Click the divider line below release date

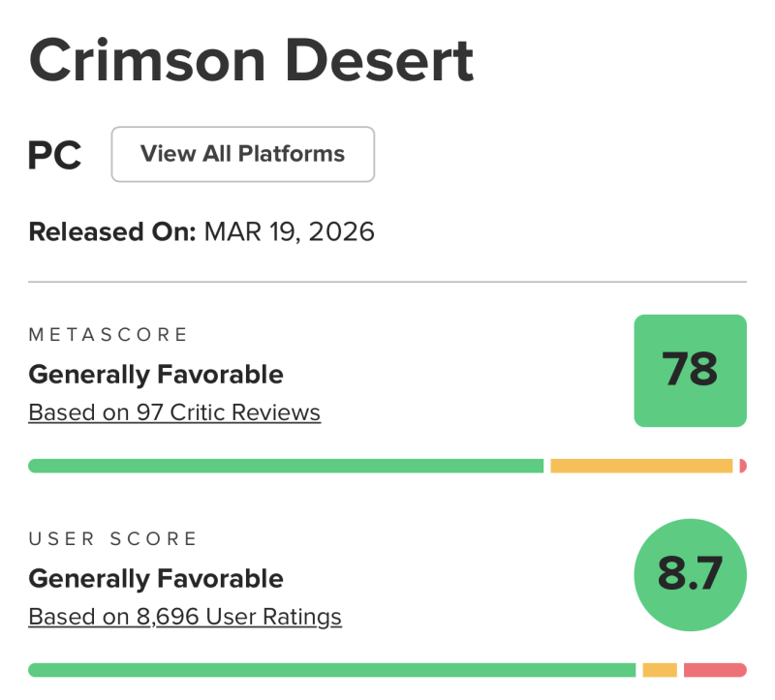click(x=387, y=282)
